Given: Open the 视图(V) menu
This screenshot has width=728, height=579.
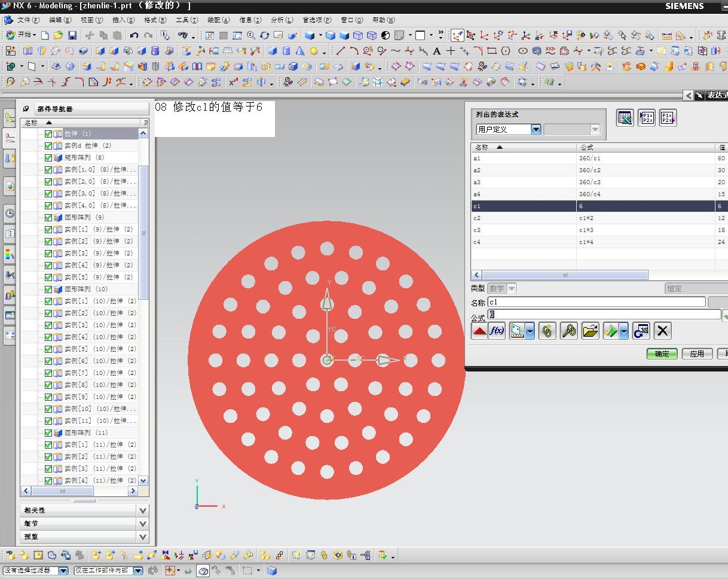Looking at the screenshot, I should click(x=91, y=20).
